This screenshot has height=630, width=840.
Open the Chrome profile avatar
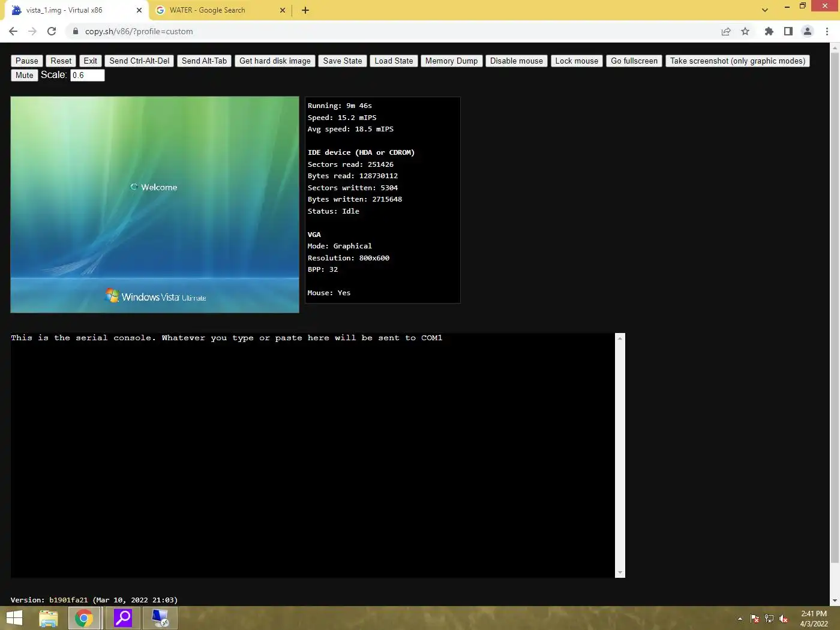tap(808, 31)
